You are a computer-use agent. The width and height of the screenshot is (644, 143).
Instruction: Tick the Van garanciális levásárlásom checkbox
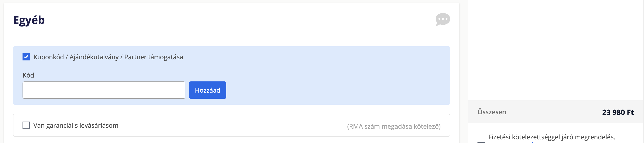(x=26, y=125)
